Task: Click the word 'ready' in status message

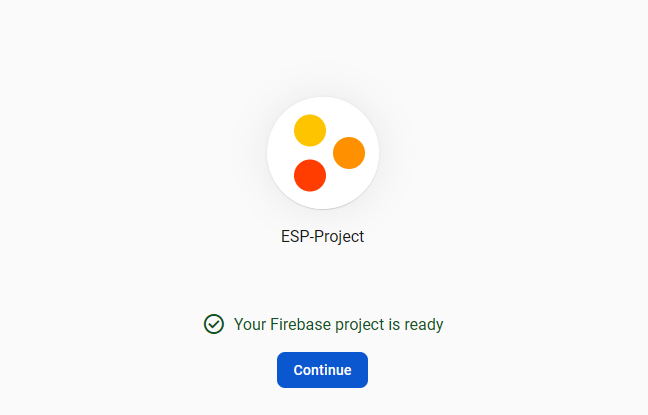Action: (424, 325)
